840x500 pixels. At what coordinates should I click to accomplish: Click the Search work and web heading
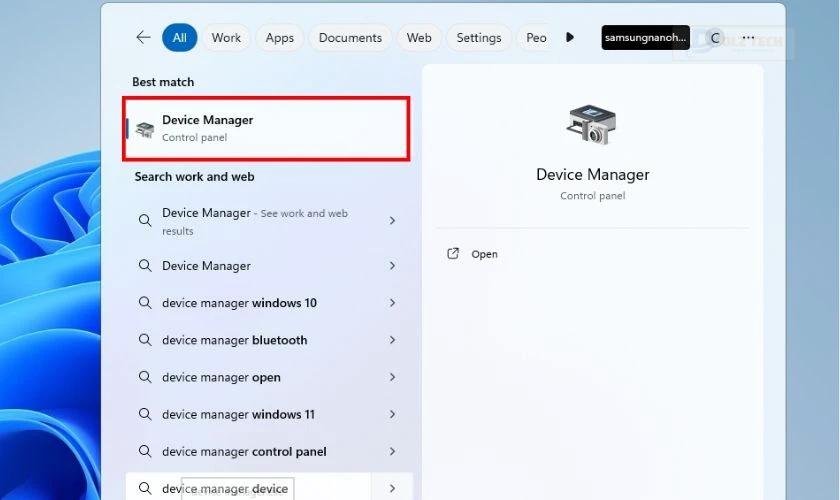pos(194,177)
